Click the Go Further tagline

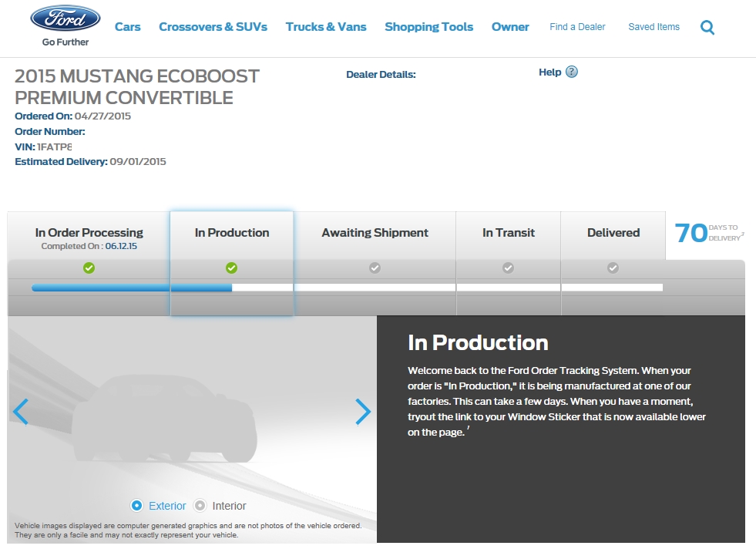point(65,42)
